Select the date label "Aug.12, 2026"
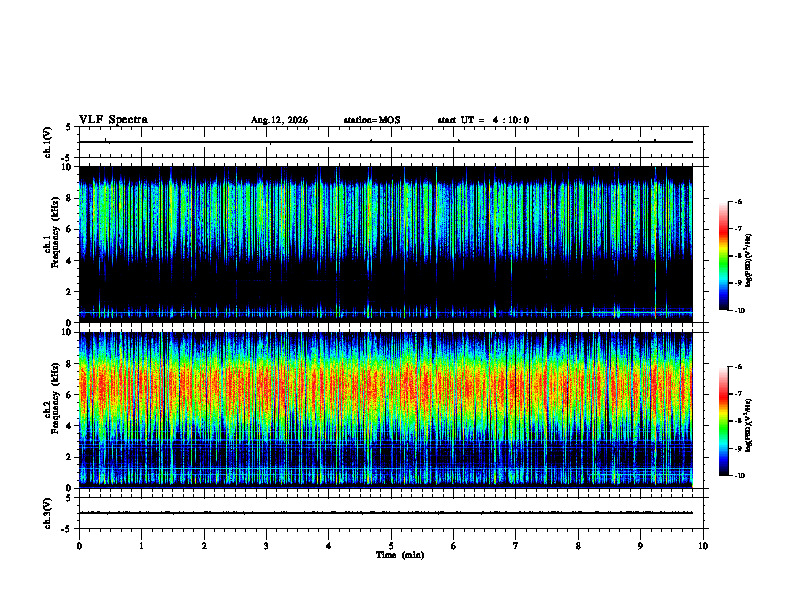 (x=279, y=120)
